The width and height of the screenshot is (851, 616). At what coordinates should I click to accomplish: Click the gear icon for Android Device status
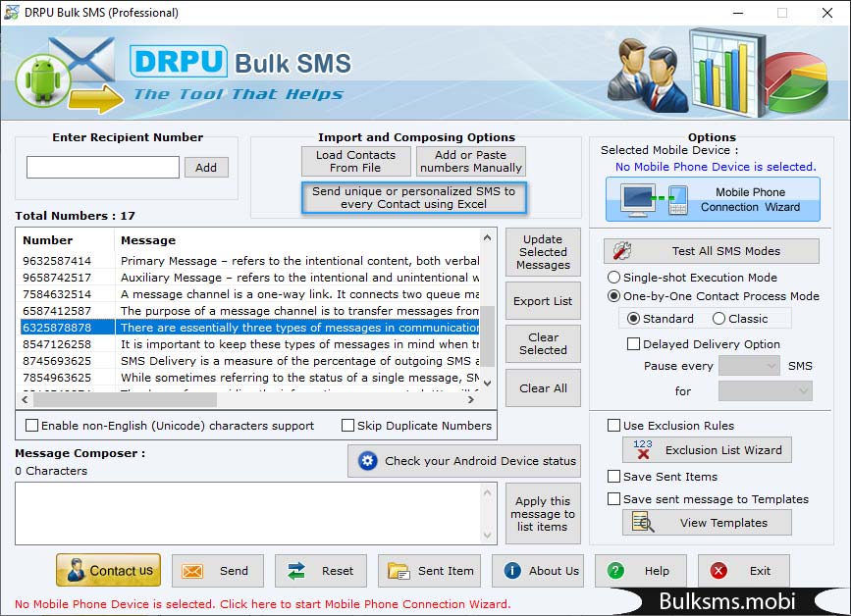point(367,461)
